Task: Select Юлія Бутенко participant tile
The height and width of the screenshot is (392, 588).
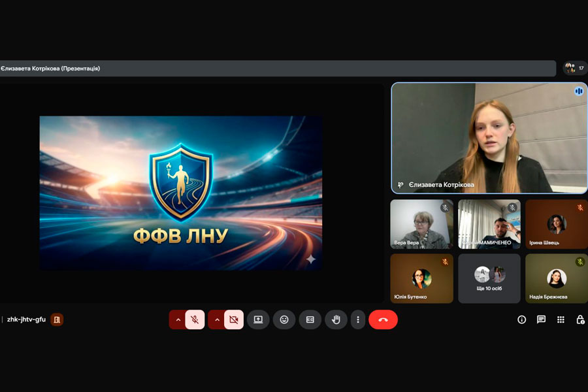Action: pyautogui.click(x=421, y=278)
